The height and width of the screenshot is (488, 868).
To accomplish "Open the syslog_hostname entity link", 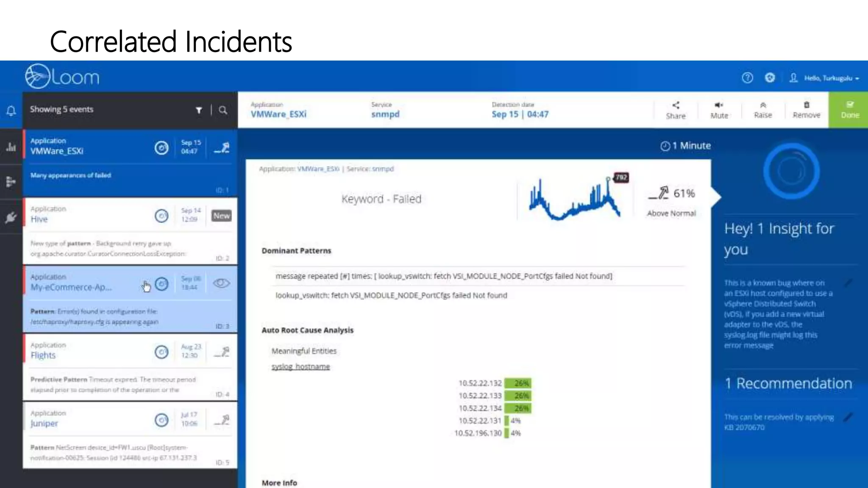I will [x=300, y=366].
